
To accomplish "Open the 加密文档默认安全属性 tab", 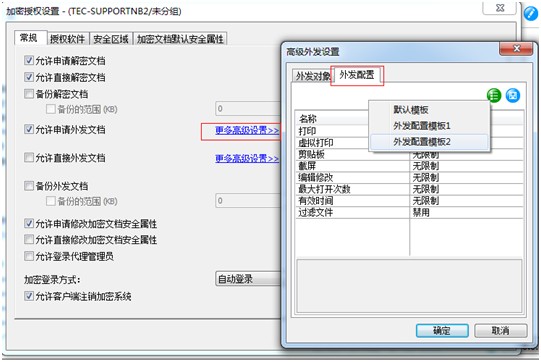I will coord(180,39).
